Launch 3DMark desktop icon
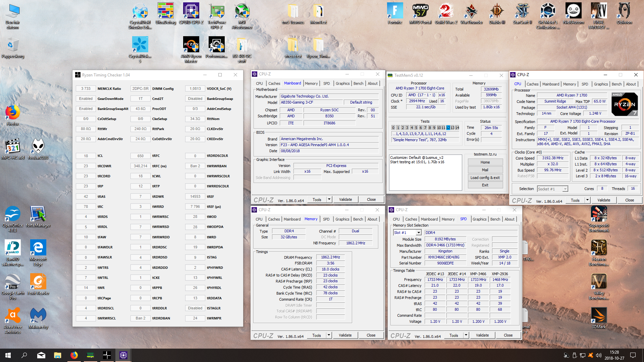 click(x=599, y=318)
